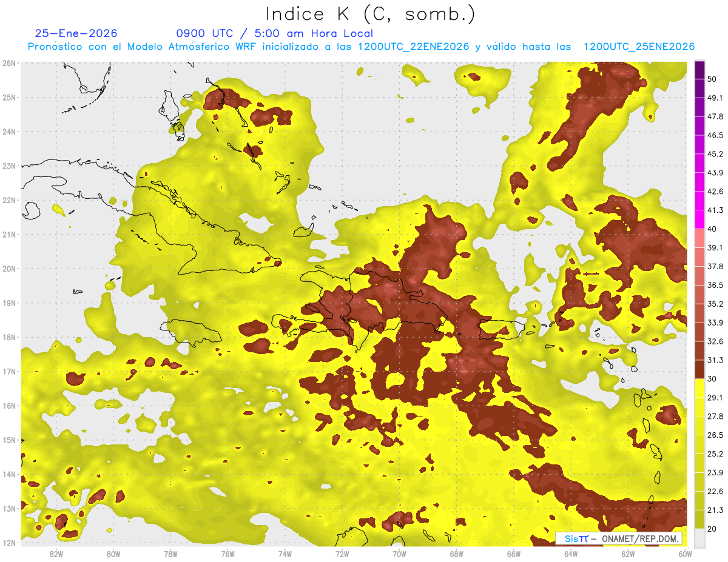Click the colorbar value 23.9
Screen dimensions: 728x562
click(x=715, y=472)
